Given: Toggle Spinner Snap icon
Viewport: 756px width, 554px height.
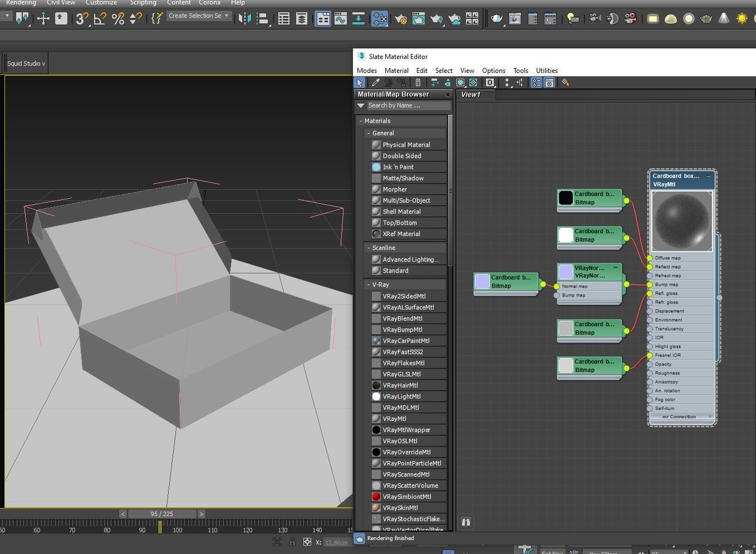Looking at the screenshot, I should click(x=135, y=18).
